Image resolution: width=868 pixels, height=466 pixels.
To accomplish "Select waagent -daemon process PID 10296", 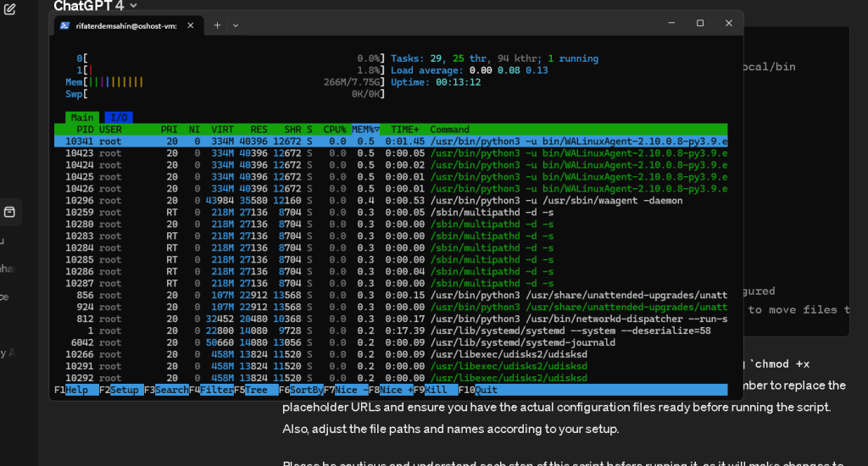I will coord(391,200).
